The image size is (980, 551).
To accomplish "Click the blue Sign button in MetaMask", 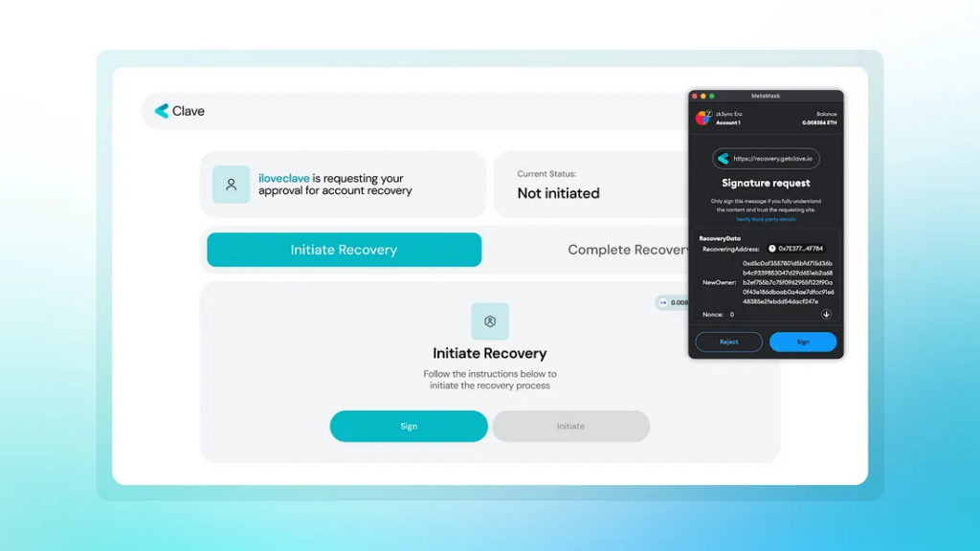I will 803,342.
